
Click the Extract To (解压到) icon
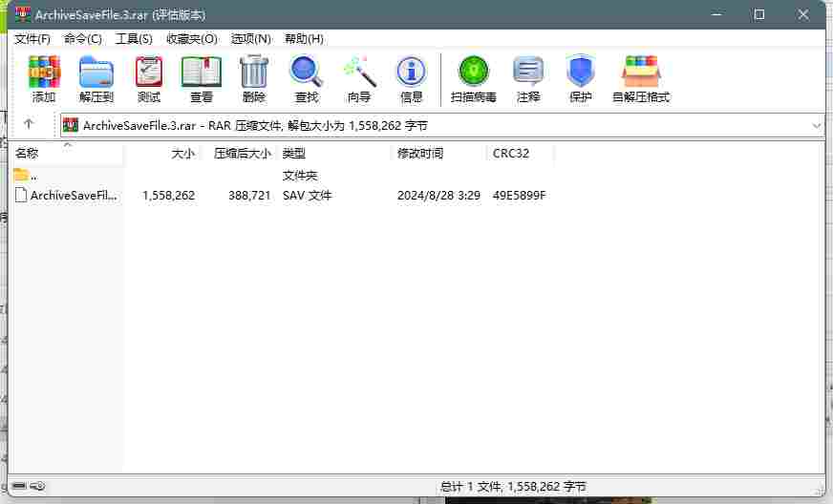96,79
